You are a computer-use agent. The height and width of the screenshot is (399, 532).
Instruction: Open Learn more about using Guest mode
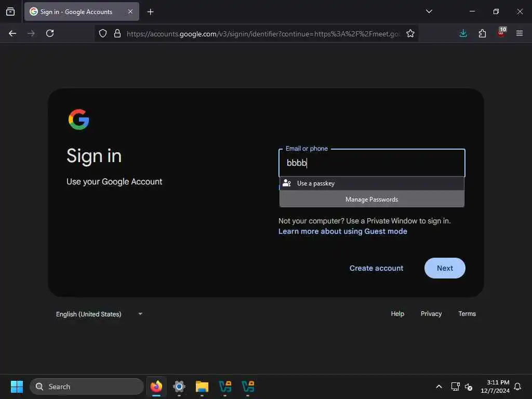tap(343, 231)
